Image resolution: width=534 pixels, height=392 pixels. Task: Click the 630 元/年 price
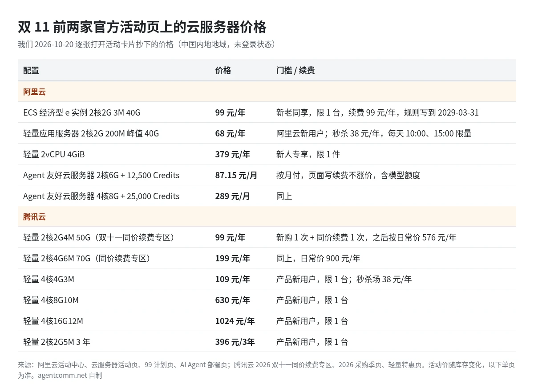point(233,300)
